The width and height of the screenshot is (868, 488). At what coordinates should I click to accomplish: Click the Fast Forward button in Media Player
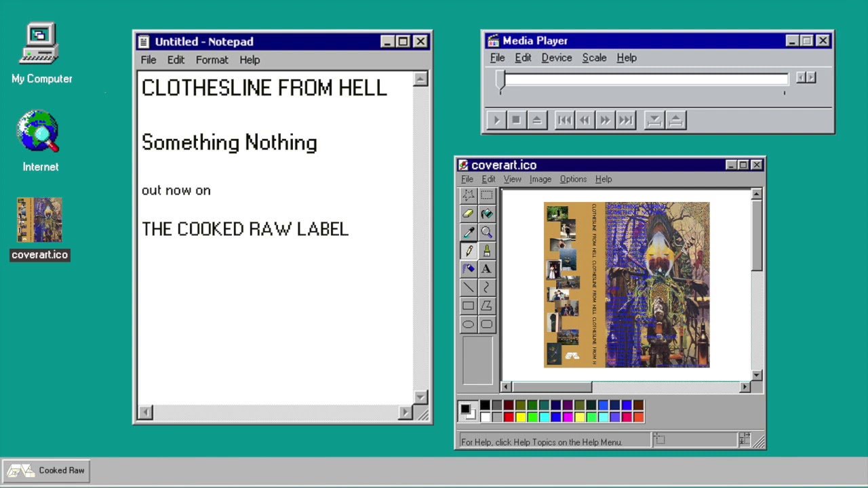click(605, 120)
